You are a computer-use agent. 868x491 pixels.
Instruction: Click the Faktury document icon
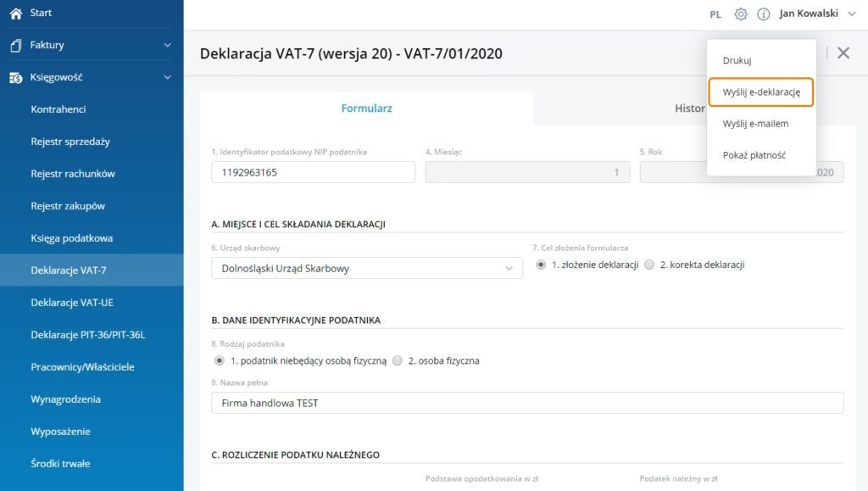15,45
